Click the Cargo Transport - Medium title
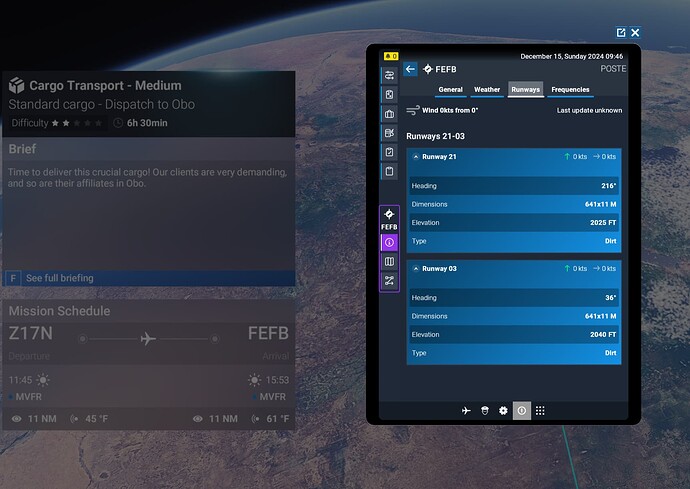The height and width of the screenshot is (489, 690). coord(105,85)
